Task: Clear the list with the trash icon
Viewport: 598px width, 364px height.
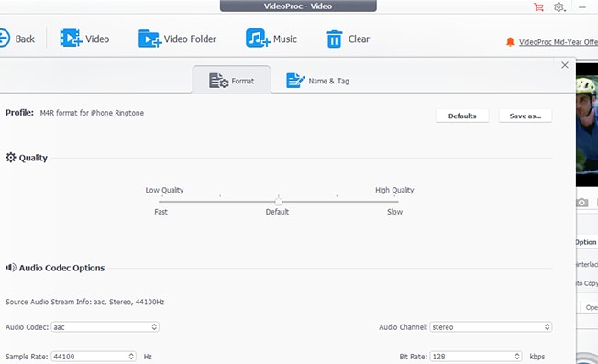Action: 334,39
